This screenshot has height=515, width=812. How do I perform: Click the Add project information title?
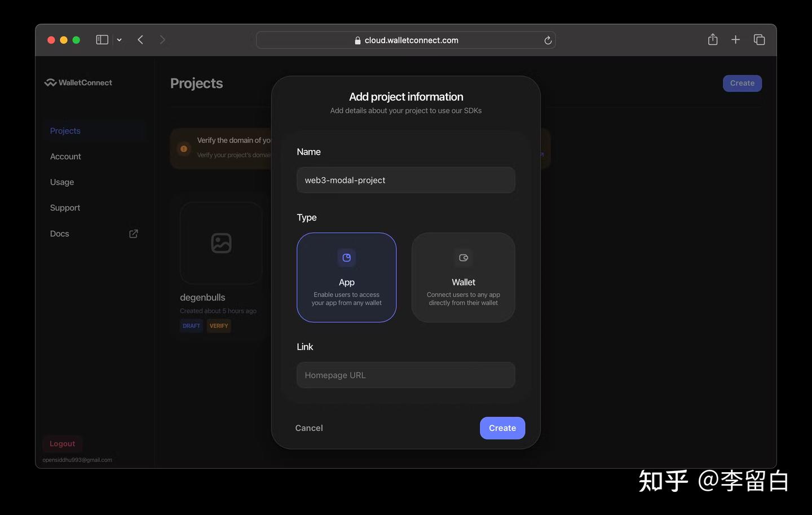pos(406,97)
